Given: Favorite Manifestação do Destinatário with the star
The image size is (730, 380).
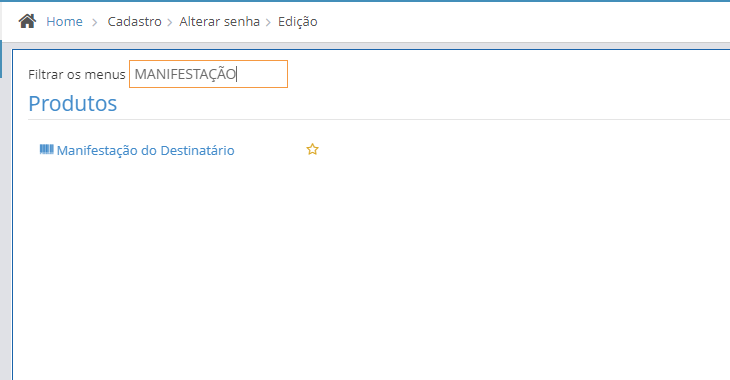Looking at the screenshot, I should point(312,149).
